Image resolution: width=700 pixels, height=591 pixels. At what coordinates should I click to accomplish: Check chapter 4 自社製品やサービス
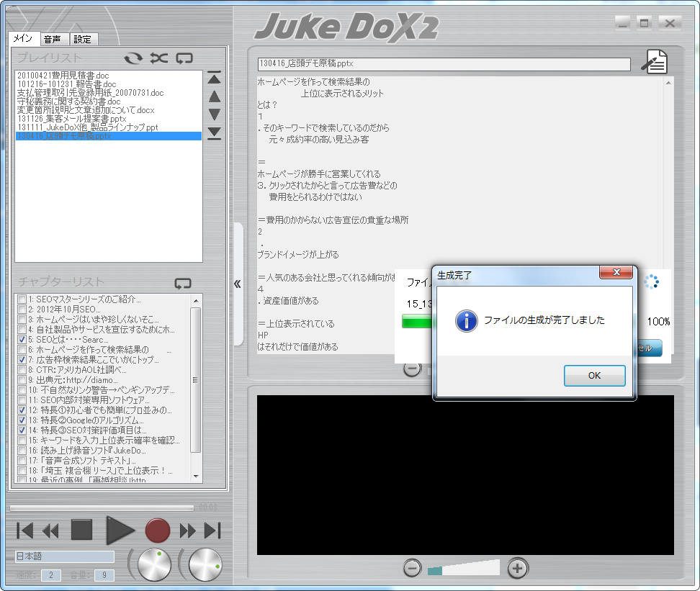pos(22,330)
